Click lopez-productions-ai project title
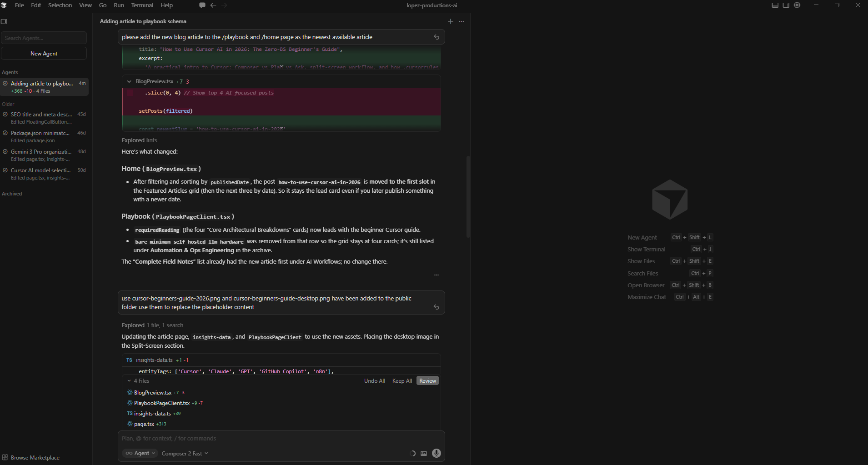 coord(431,5)
